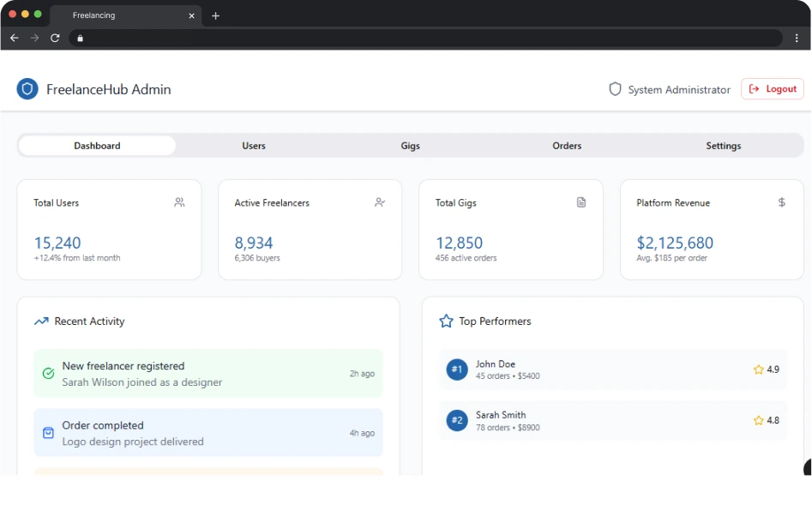Screen dimensions: 812x511
Task: Click the Logout button
Action: [x=772, y=89]
